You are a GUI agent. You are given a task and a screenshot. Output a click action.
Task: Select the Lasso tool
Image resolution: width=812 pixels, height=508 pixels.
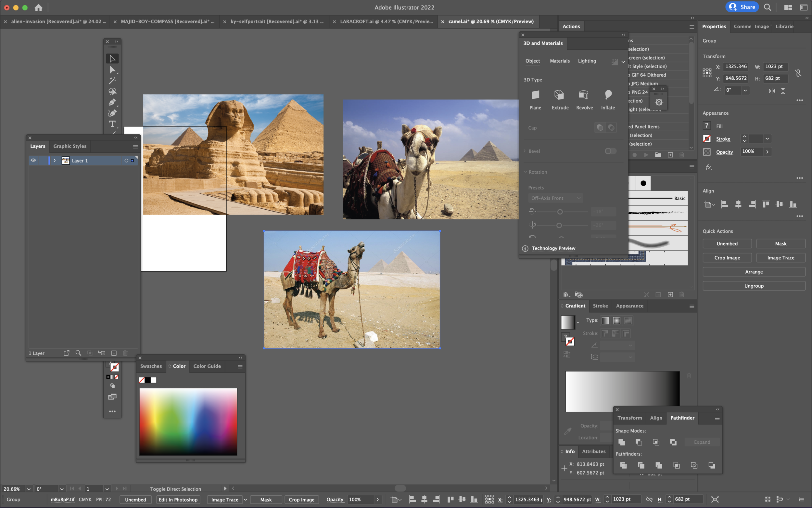coord(112,91)
